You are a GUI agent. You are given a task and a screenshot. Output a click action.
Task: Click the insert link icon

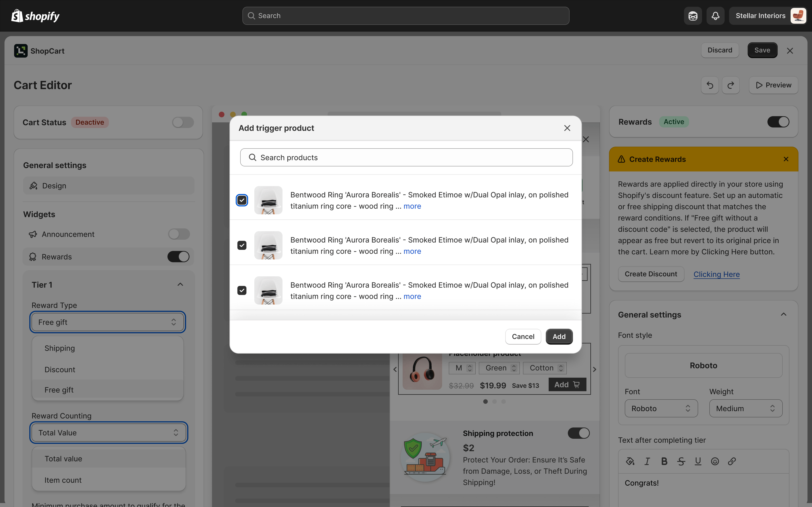732,461
